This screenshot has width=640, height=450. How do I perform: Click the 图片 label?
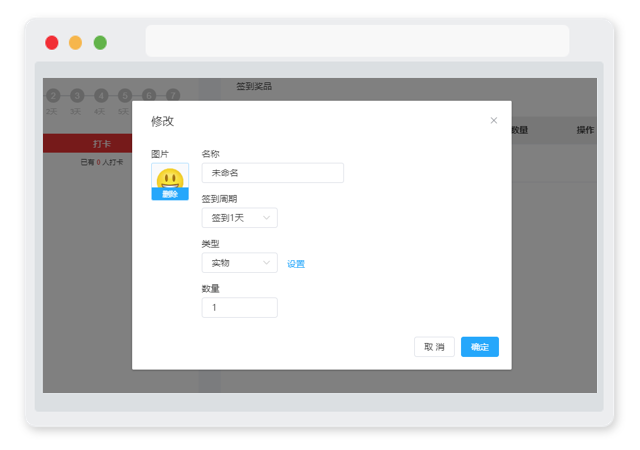[x=160, y=154]
